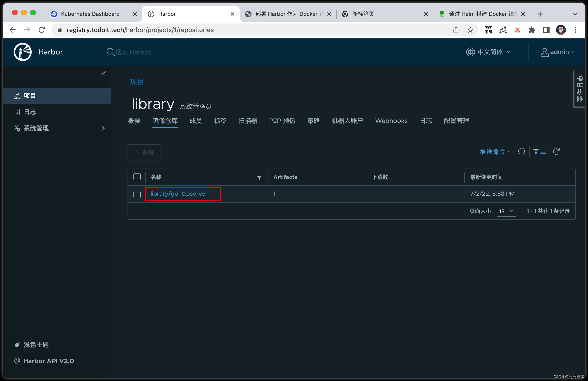Switch to light theme

pos(31,344)
